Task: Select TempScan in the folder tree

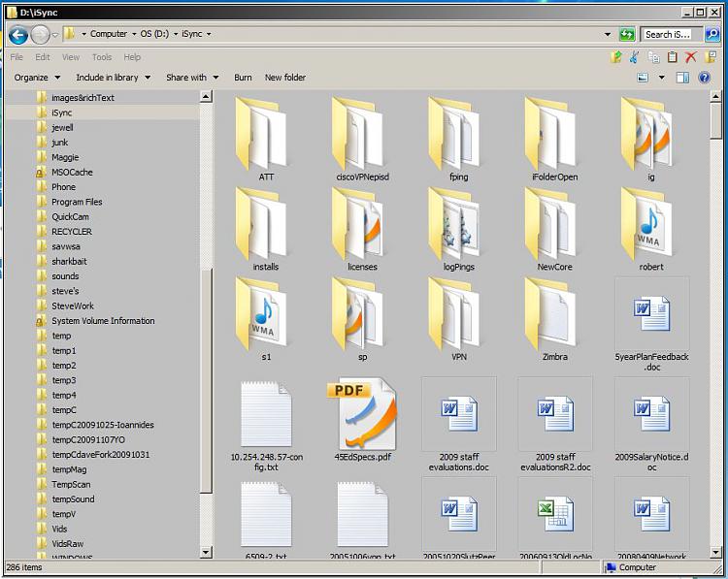Action: click(71, 484)
